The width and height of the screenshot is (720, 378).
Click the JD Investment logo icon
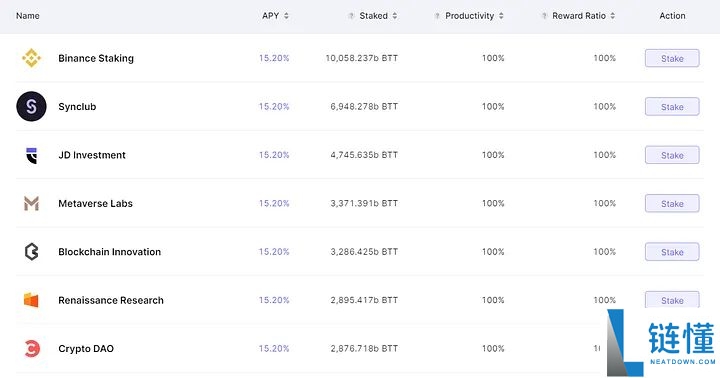31,155
